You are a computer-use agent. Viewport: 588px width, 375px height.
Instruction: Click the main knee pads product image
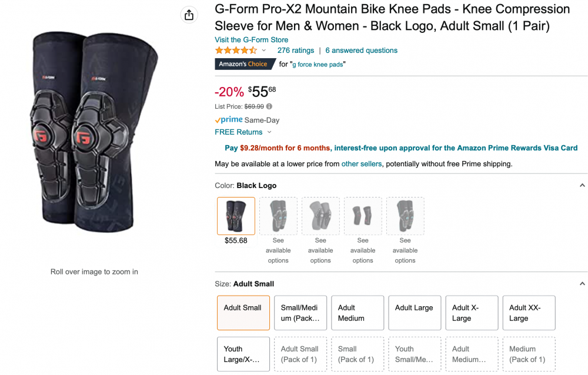pos(93,131)
